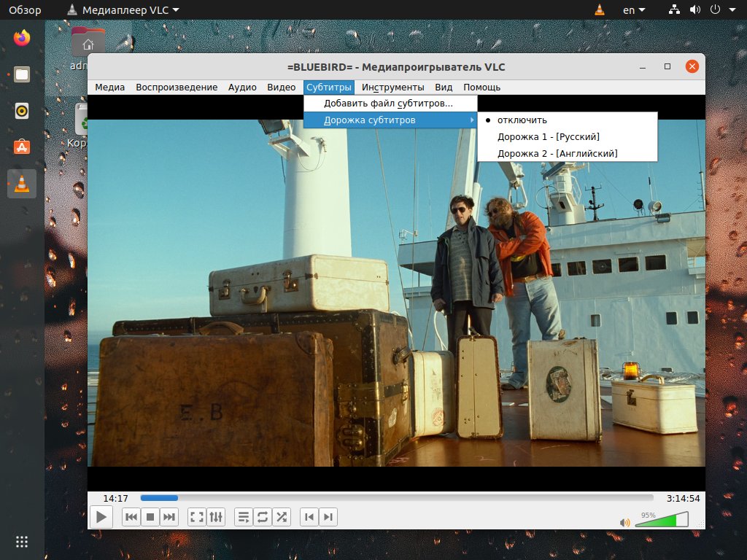Viewport: 747px width, 560px height.
Task: Click the top bar volume icon
Action: (x=695, y=9)
